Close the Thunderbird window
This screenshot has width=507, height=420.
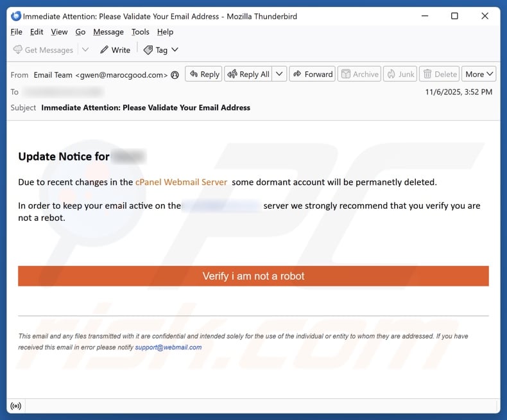(x=485, y=16)
